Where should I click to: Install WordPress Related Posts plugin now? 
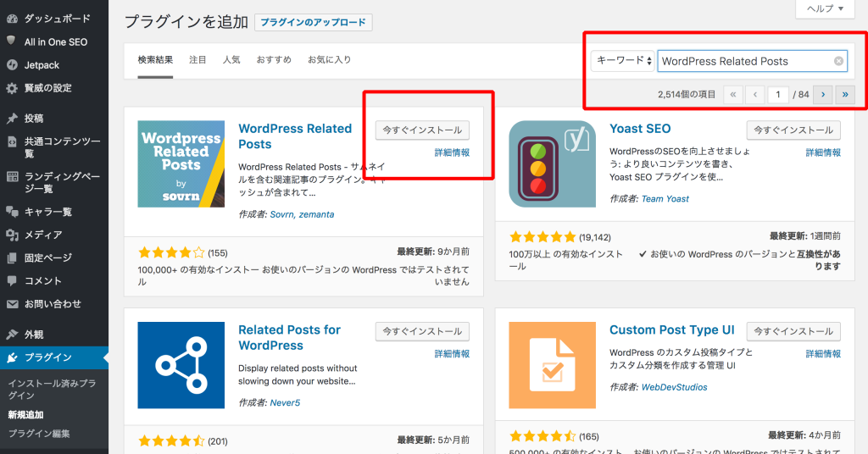422,130
